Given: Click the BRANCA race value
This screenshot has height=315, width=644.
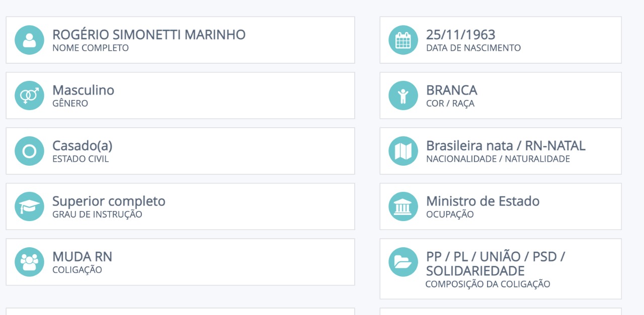Looking at the screenshot, I should tap(451, 90).
